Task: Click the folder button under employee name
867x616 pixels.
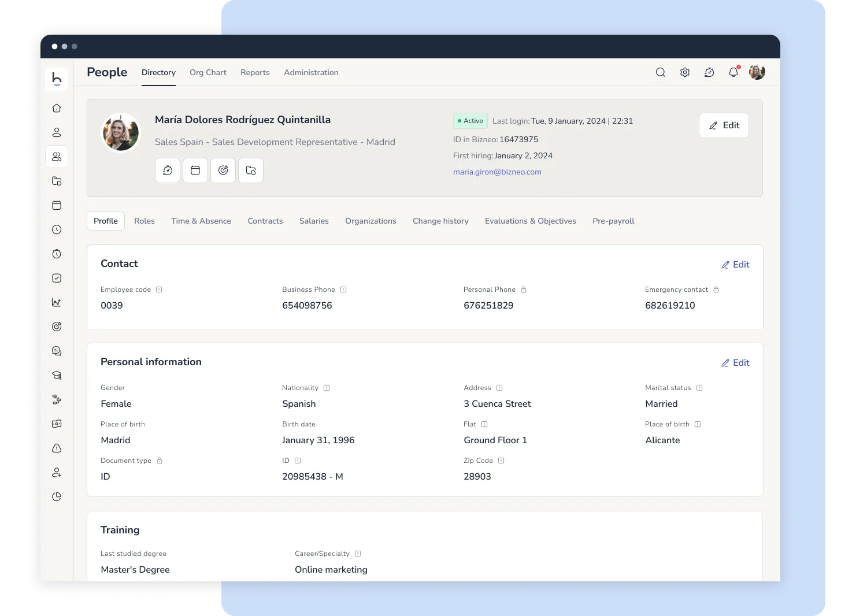Action: [x=251, y=170]
